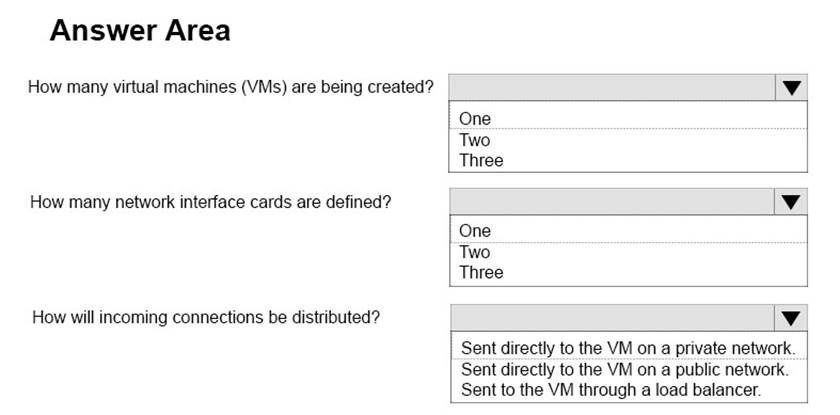
Task: Click the 'Answer Area' heading
Action: click(x=140, y=31)
